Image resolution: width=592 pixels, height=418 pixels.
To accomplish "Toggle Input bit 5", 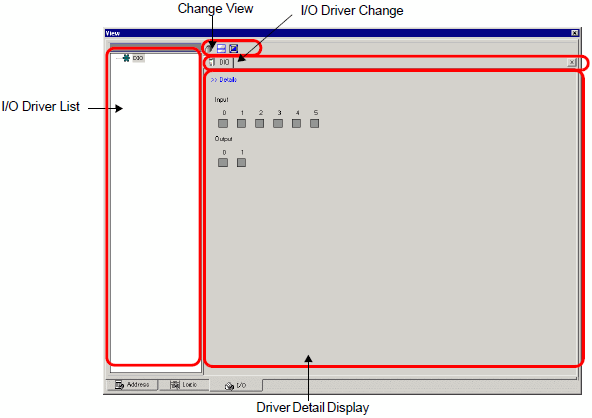I will pos(314,123).
